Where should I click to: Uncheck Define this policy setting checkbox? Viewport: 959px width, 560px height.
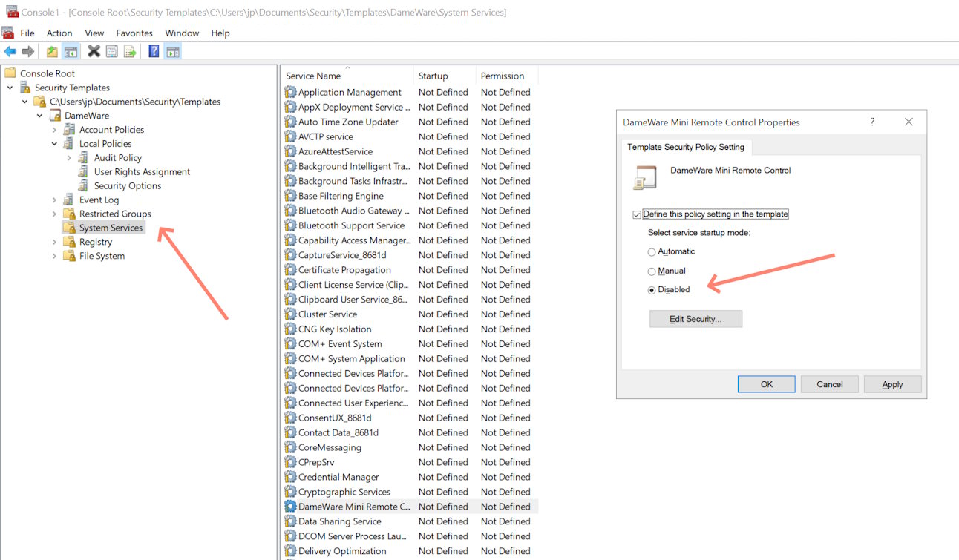point(637,214)
